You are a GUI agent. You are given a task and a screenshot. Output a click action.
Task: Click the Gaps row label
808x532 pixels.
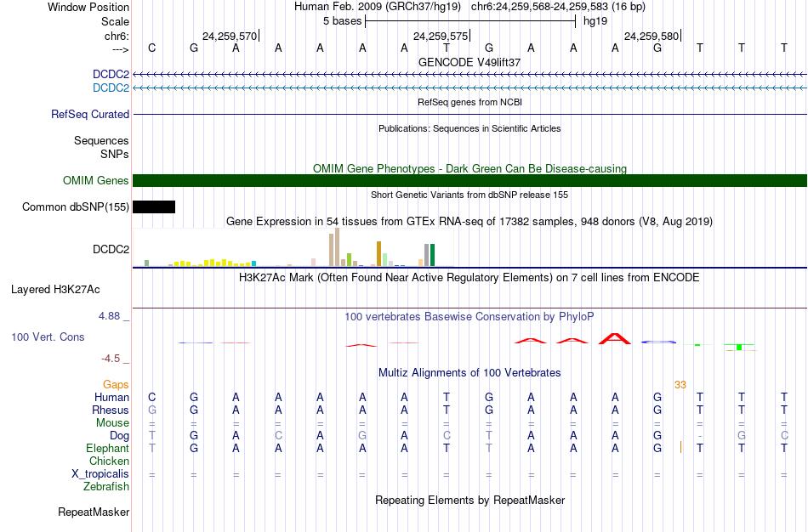116,385
